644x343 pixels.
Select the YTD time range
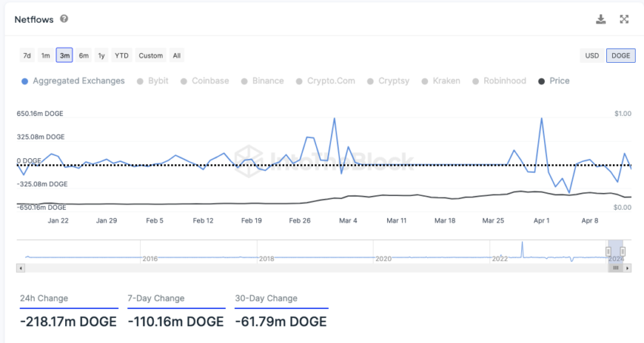(121, 55)
